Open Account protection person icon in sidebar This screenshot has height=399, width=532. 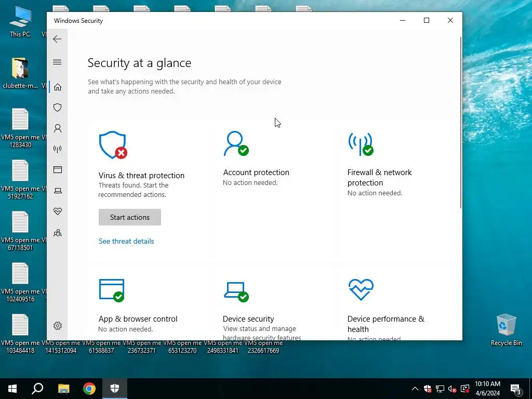pos(58,128)
